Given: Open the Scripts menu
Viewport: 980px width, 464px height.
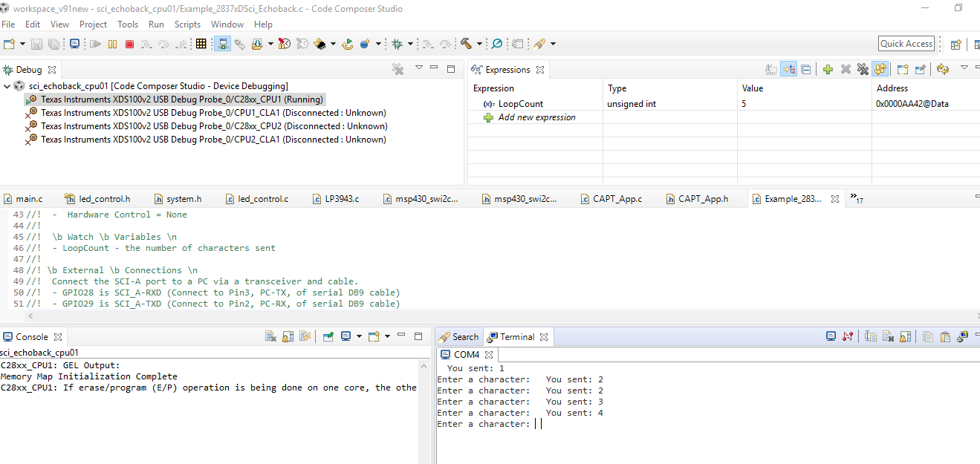Looking at the screenshot, I should [187, 24].
